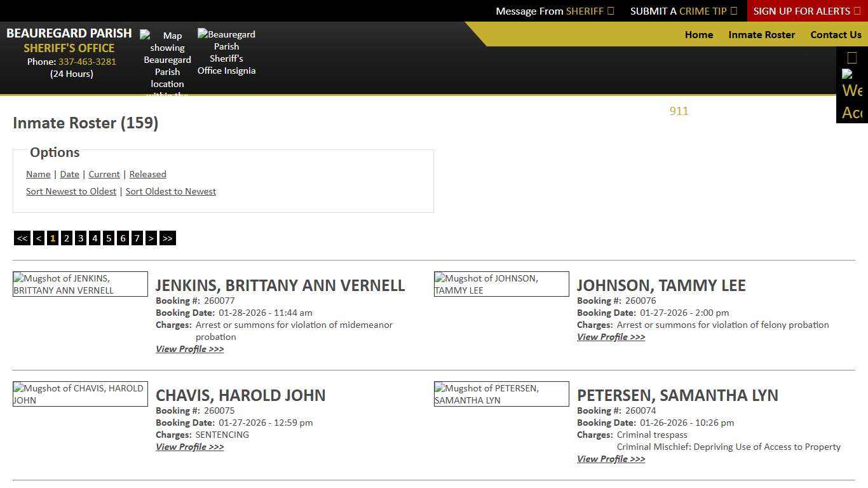Navigate to the Home tab

(698, 35)
